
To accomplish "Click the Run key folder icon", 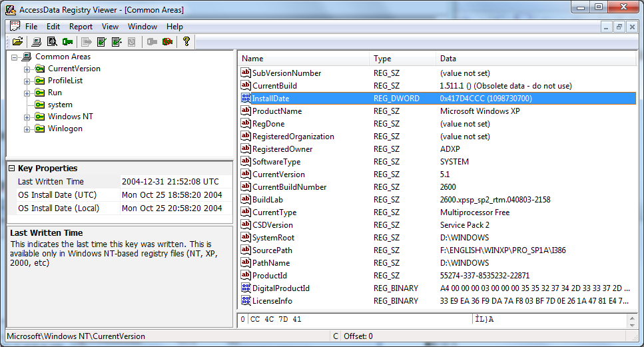I will [40, 93].
